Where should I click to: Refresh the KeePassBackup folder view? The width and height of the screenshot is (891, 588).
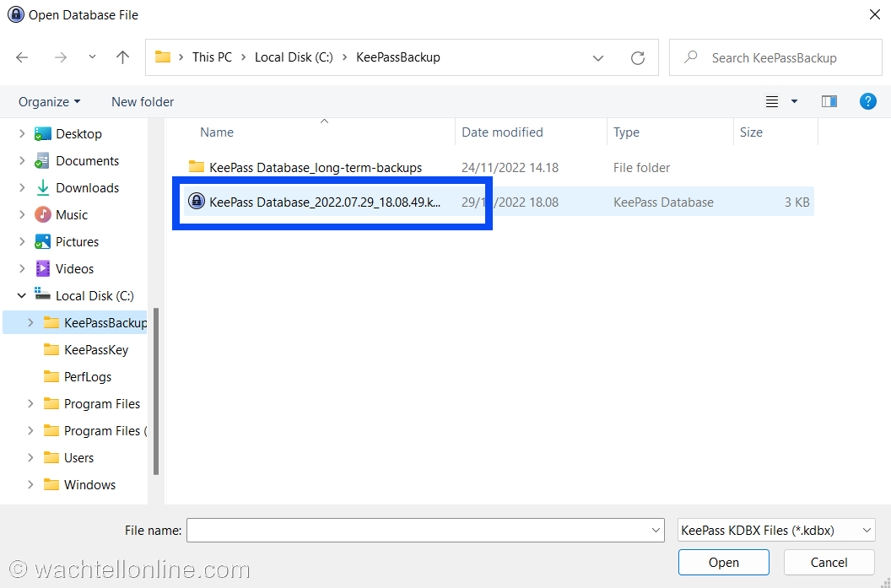pyautogui.click(x=640, y=57)
